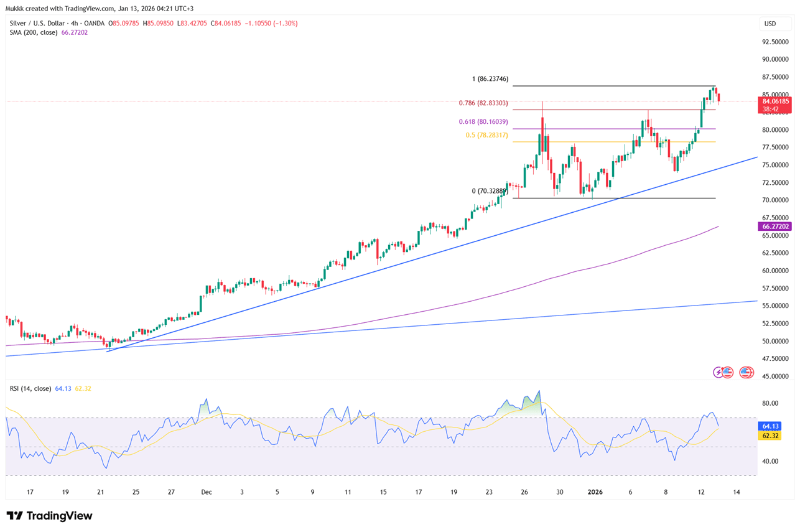Select the 0.5 (78.28317) Fibonacci level label
The height and width of the screenshot is (532, 800).
pyautogui.click(x=486, y=135)
